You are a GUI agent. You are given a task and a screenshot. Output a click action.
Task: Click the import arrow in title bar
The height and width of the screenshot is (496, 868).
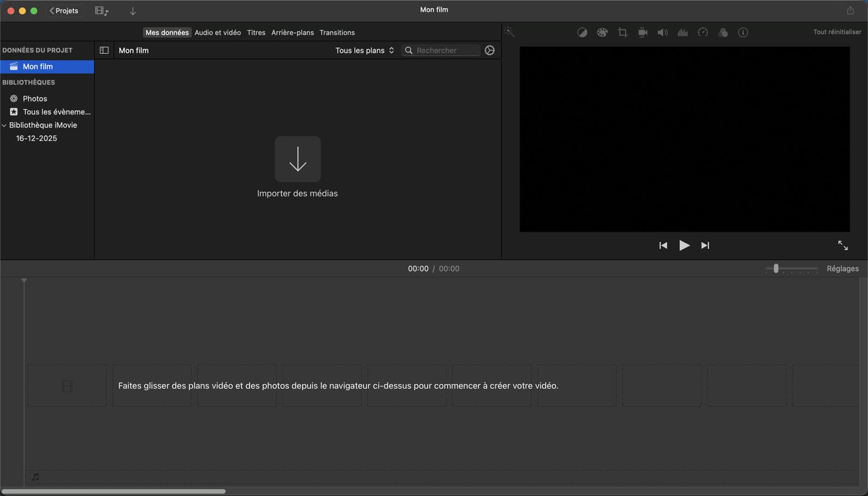pyautogui.click(x=133, y=11)
